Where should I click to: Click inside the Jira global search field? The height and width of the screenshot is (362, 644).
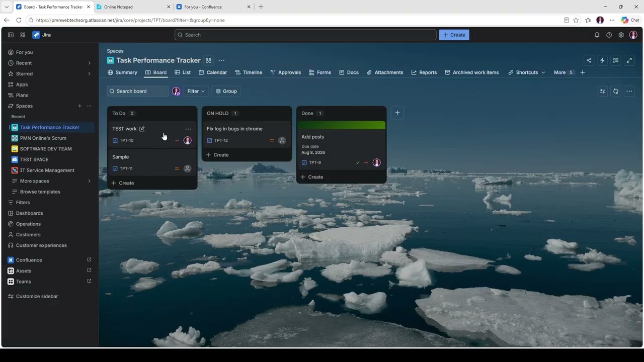click(x=305, y=35)
